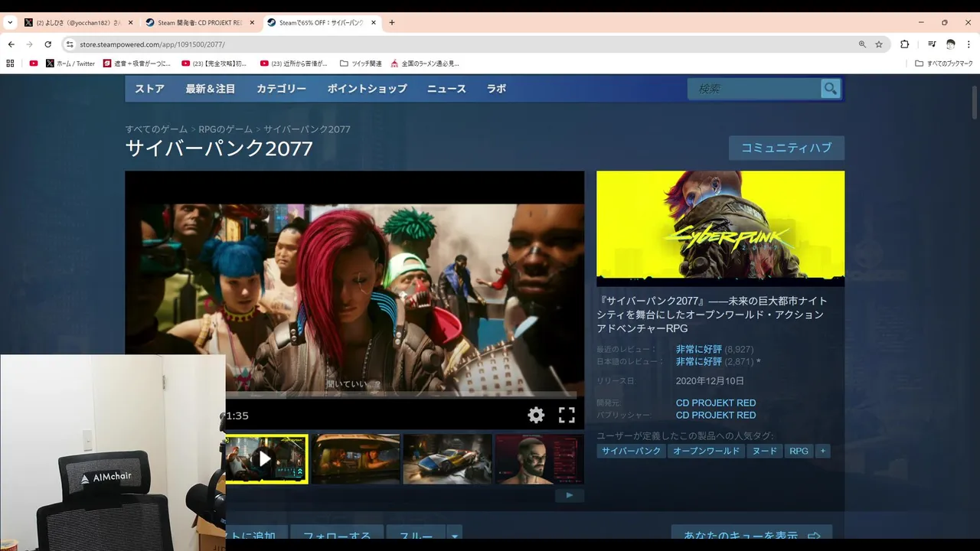Viewport: 980px width, 551px height.
Task: Open the Chrome three-dot menu
Action: [969, 44]
